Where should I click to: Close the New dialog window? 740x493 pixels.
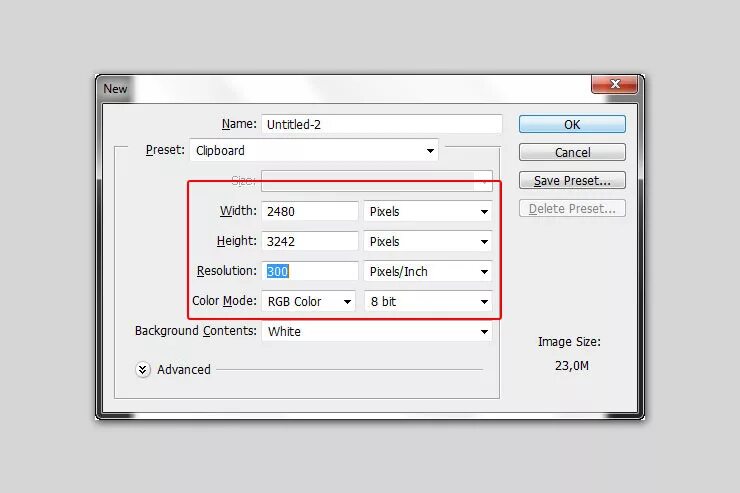coord(614,84)
